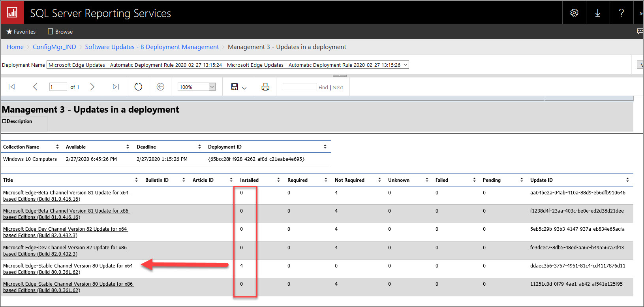
Task: Click the SSRS red logo icon
Action: (12, 12)
